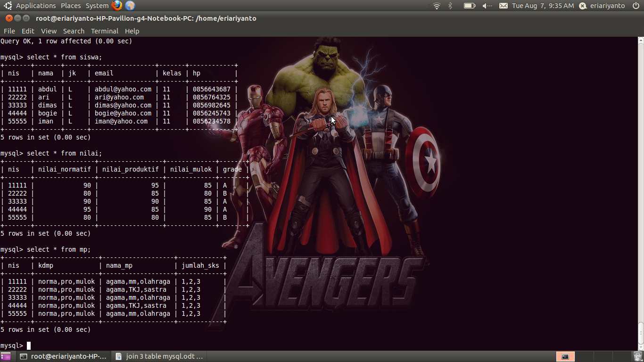This screenshot has height=362, width=644.
Task: Click the 'kelas' column header in siswa table
Action: 172,73
